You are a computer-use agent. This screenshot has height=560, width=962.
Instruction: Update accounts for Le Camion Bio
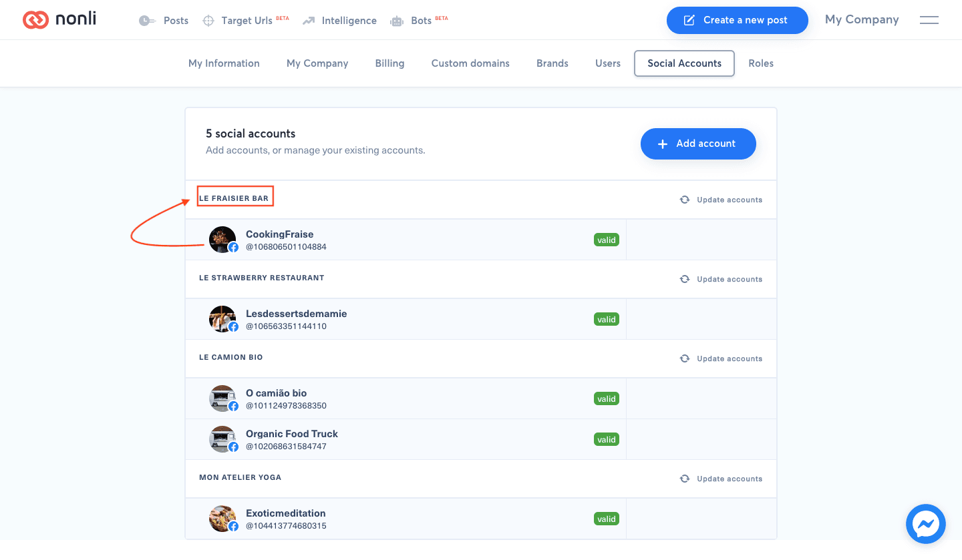click(721, 358)
